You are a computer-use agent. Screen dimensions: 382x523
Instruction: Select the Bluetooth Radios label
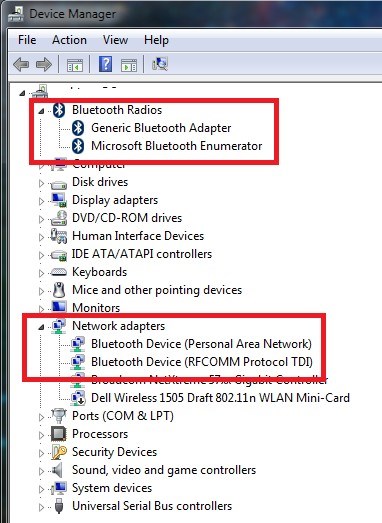117,110
